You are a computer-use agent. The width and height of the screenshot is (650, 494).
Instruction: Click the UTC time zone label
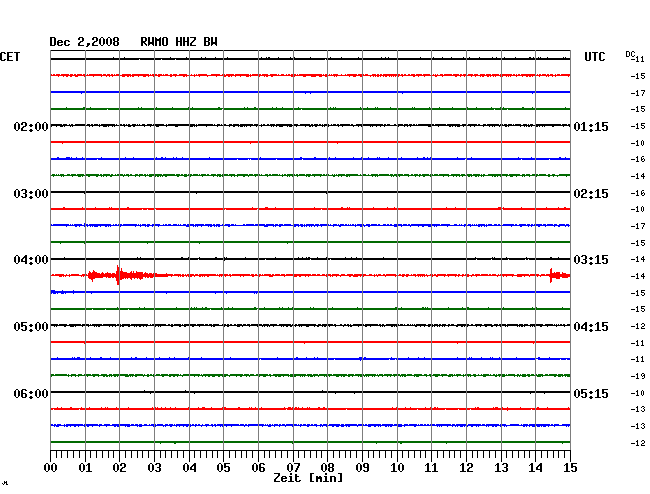tap(594, 56)
